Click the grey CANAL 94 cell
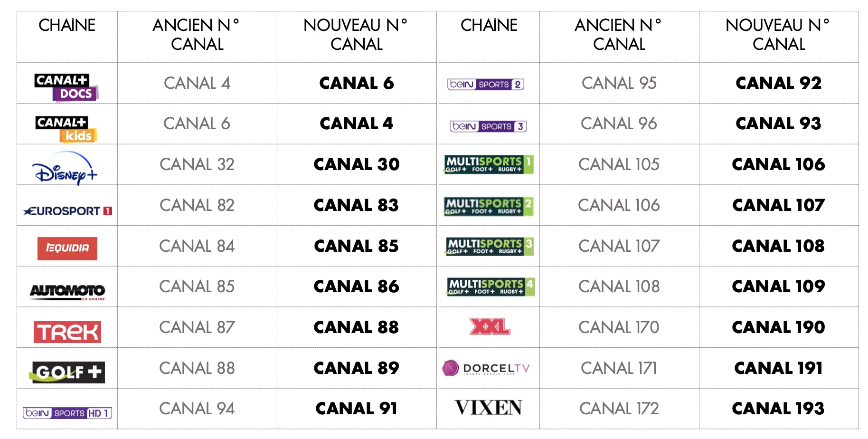Image resolution: width=868 pixels, height=439 pixels. pos(197,409)
